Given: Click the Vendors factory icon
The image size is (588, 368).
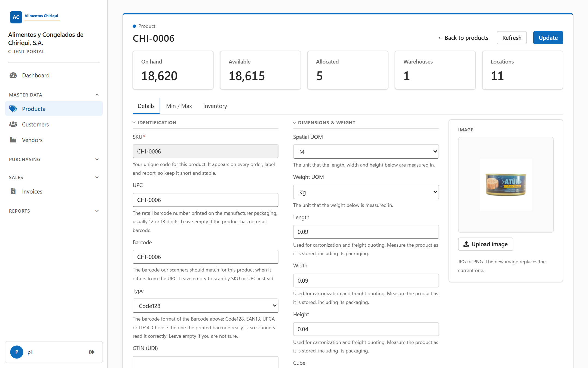Looking at the screenshot, I should 13,140.
